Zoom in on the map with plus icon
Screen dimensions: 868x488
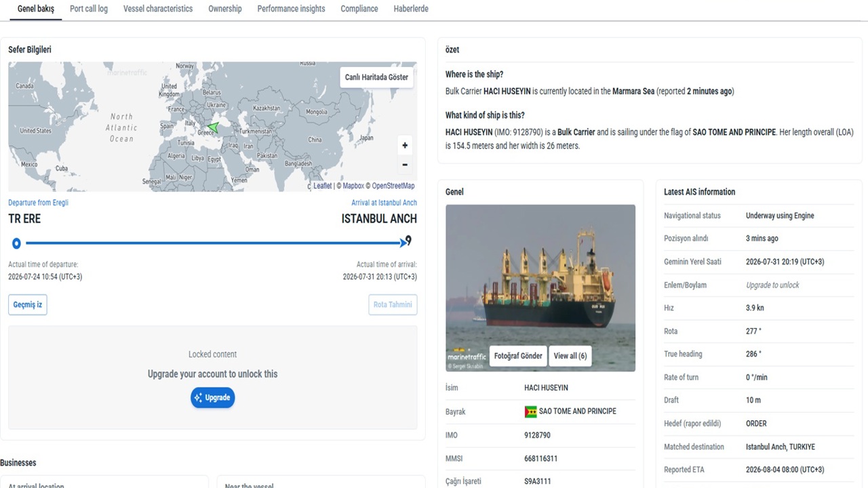tap(405, 145)
